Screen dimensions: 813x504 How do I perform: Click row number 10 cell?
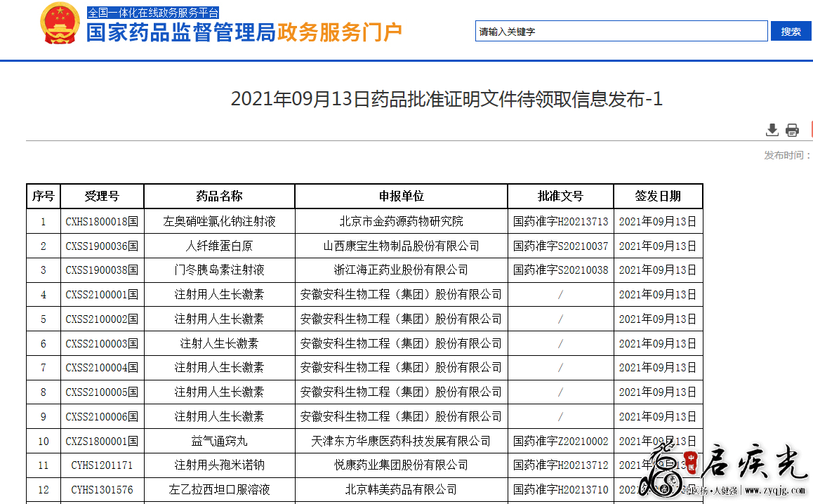[x=43, y=442]
